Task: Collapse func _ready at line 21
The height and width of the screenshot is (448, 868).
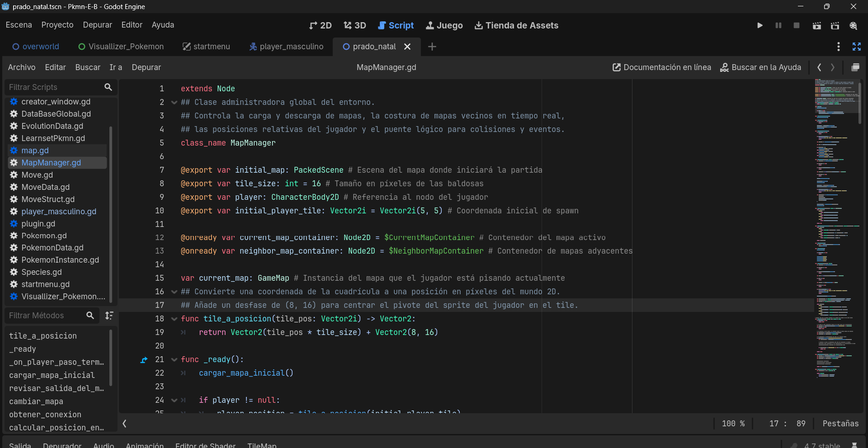Action: (174, 360)
